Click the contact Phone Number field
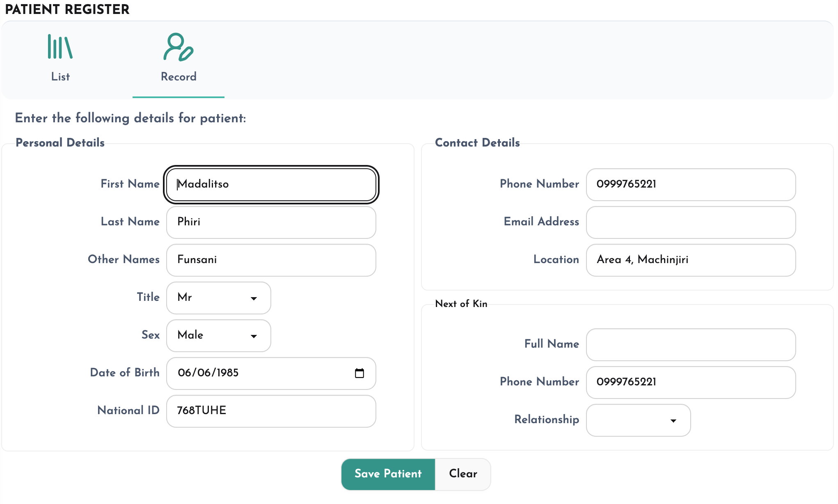 point(691,185)
